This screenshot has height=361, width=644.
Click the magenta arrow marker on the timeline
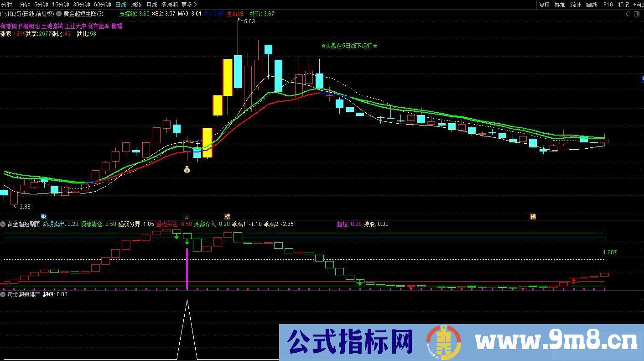[x=186, y=217]
